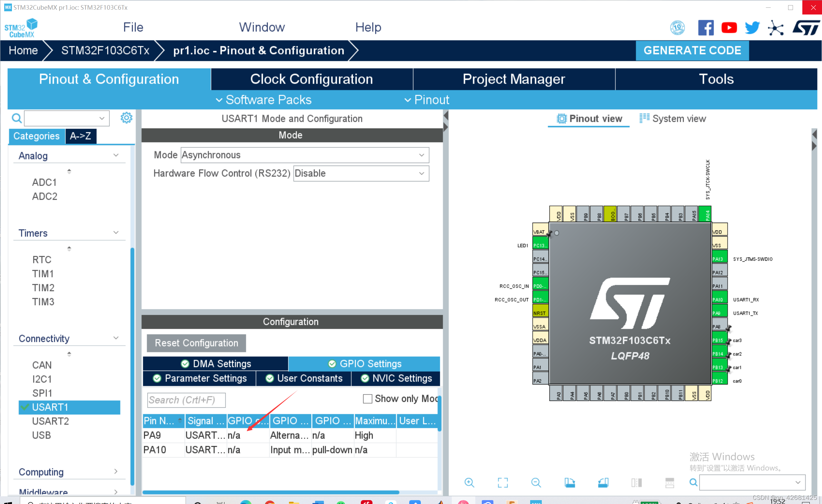Click GENERATE CODE button
The image size is (822, 504).
pos(692,50)
